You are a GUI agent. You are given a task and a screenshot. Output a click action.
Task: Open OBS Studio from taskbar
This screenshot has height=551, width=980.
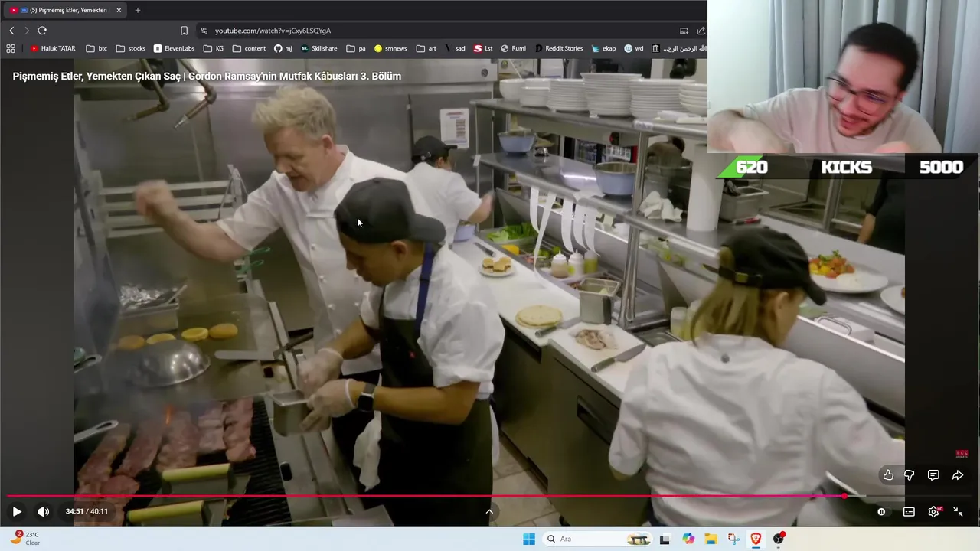tap(779, 539)
